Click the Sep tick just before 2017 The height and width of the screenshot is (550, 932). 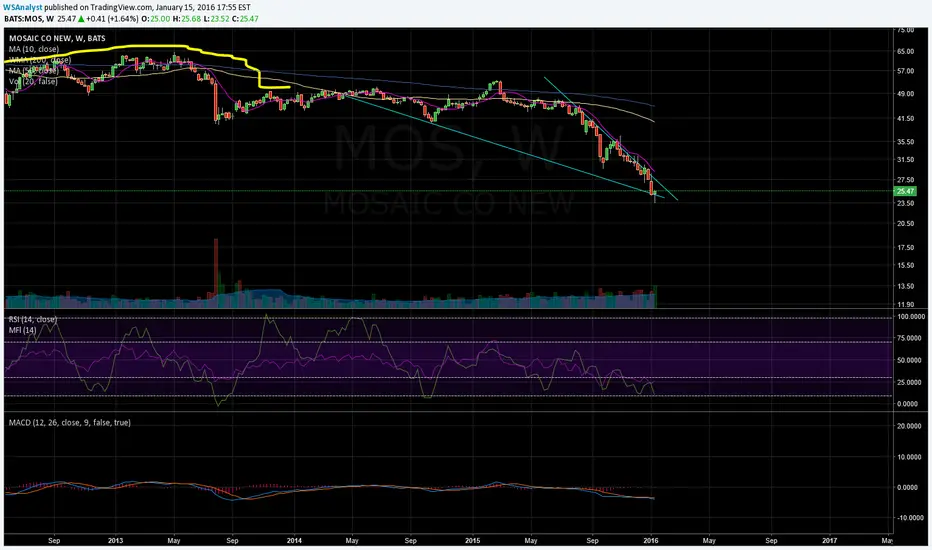point(771,540)
